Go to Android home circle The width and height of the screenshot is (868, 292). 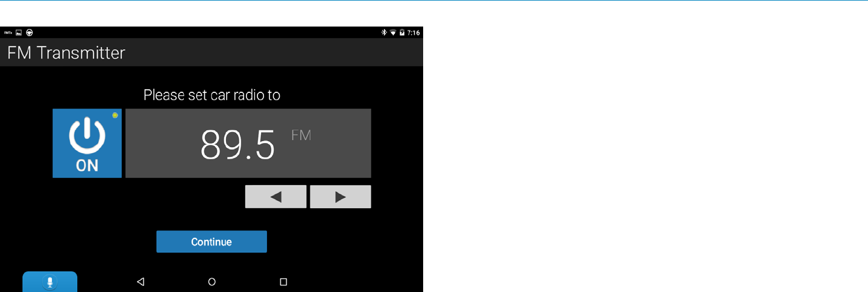[x=212, y=282]
